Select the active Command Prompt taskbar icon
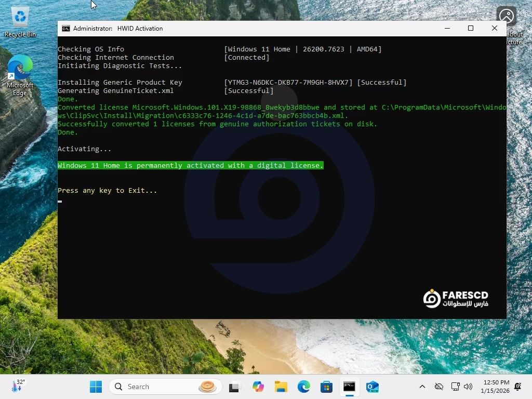Viewport: 532px width, 399px height. (349, 387)
